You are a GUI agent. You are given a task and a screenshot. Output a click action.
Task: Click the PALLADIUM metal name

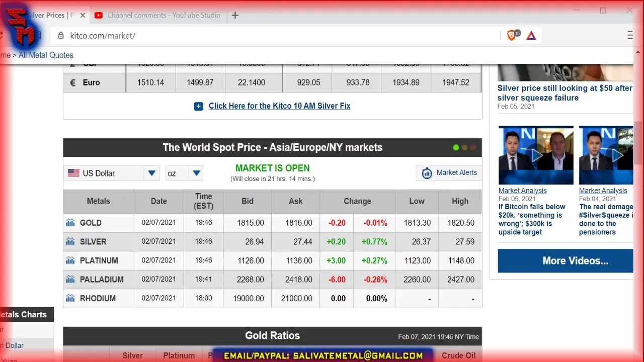click(102, 280)
